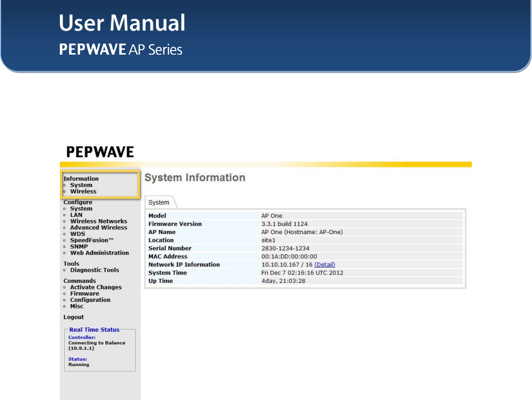Image resolution: width=532 pixels, height=400 pixels.
Task: Click the System Information page title
Action: point(195,178)
